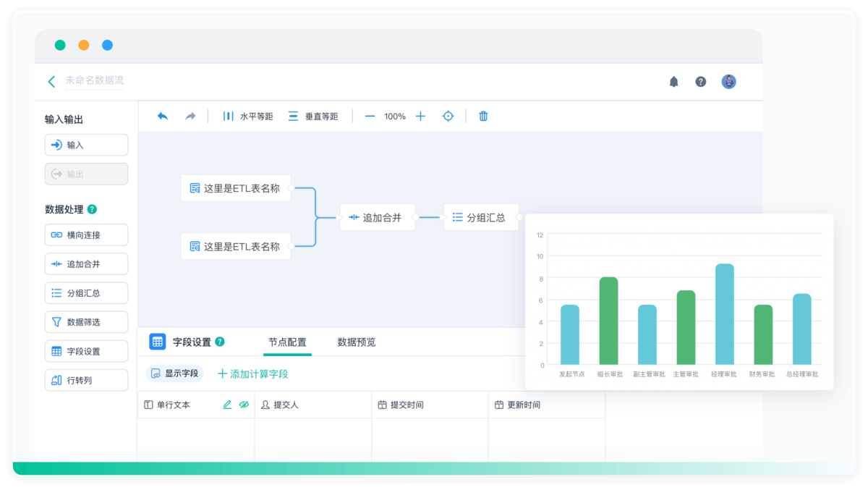
Task: Click the blue window control dot
Action: point(107,45)
